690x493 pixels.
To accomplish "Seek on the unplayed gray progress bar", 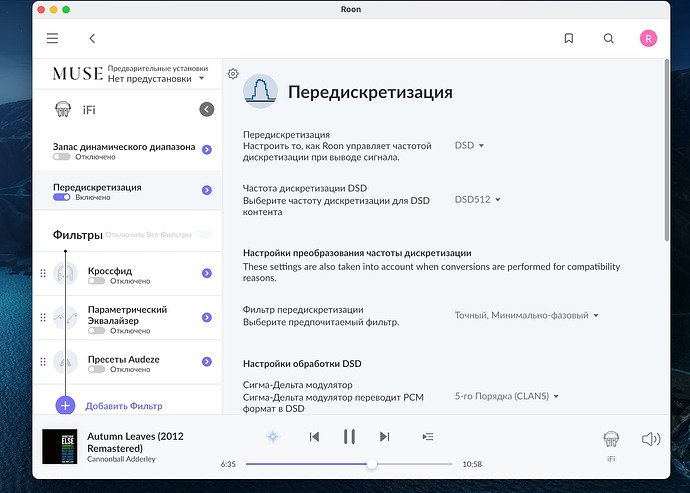I will coord(415,464).
